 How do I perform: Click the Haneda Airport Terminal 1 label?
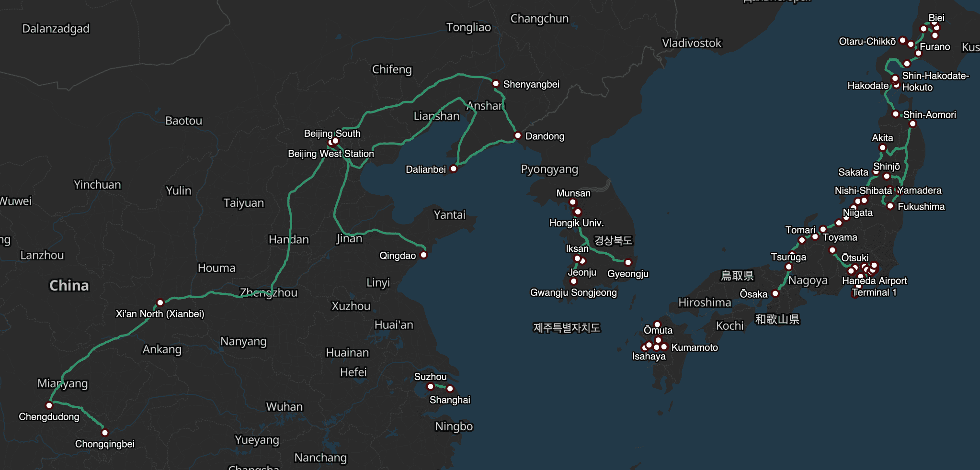(x=874, y=287)
